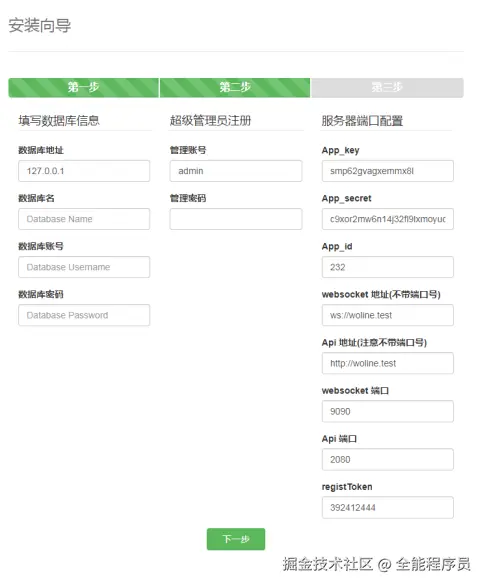Click the Database Password input field
Image resolution: width=487 pixels, height=588 pixels.
84,315
